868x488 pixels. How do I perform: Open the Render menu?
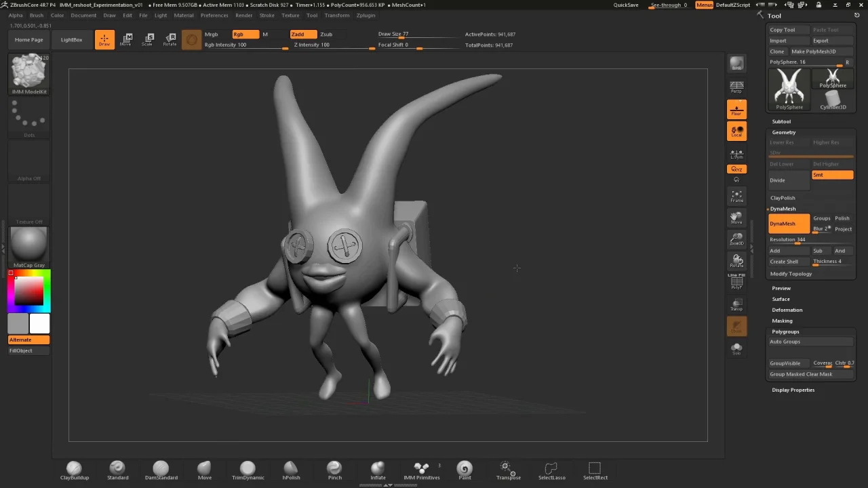(244, 15)
